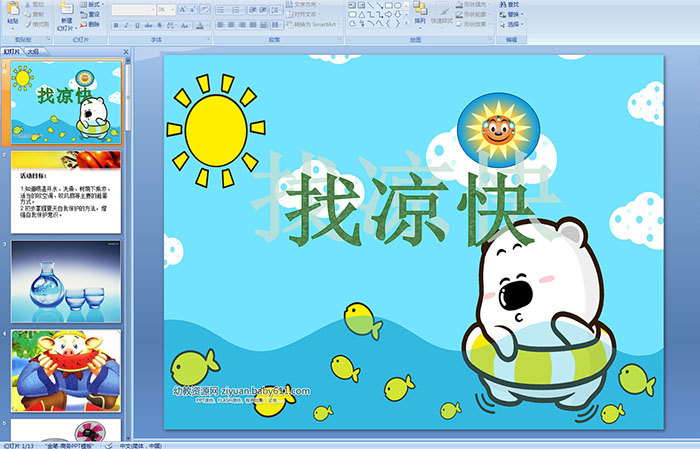The height and width of the screenshot is (449, 700).
Task: Select the Left Brace shape
Action: [x=388, y=24]
